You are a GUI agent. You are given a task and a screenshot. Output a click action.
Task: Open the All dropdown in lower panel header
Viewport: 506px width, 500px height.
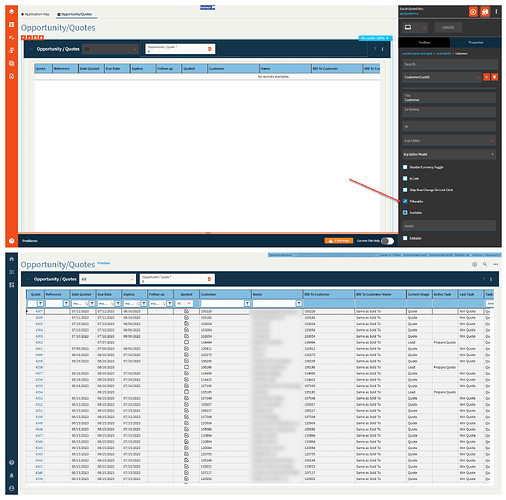pyautogui.click(x=107, y=279)
